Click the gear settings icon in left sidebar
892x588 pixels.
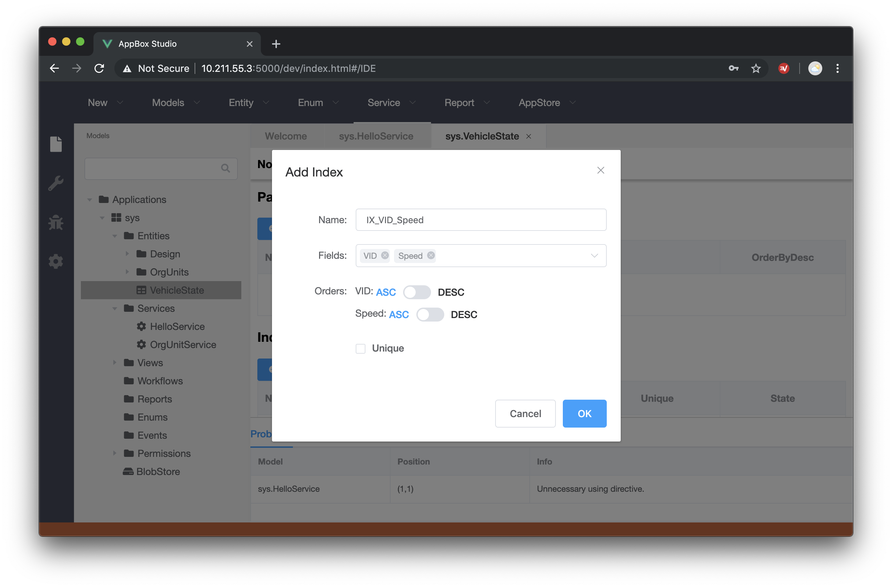[x=56, y=261]
